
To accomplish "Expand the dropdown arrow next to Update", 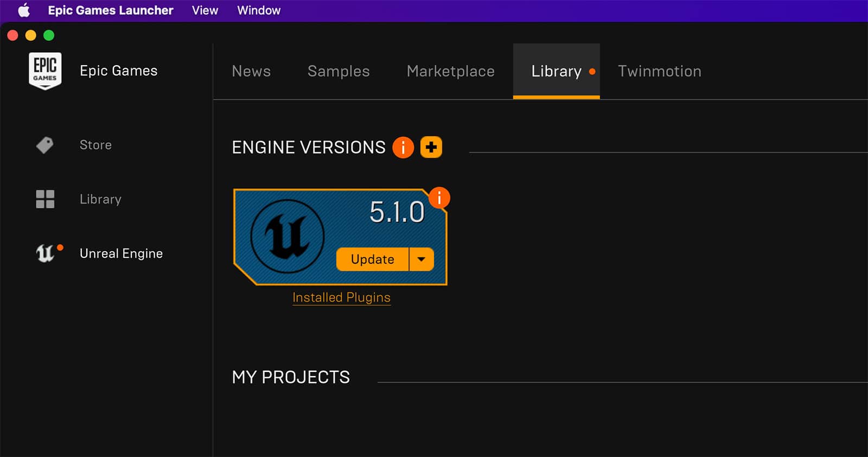I will (422, 259).
